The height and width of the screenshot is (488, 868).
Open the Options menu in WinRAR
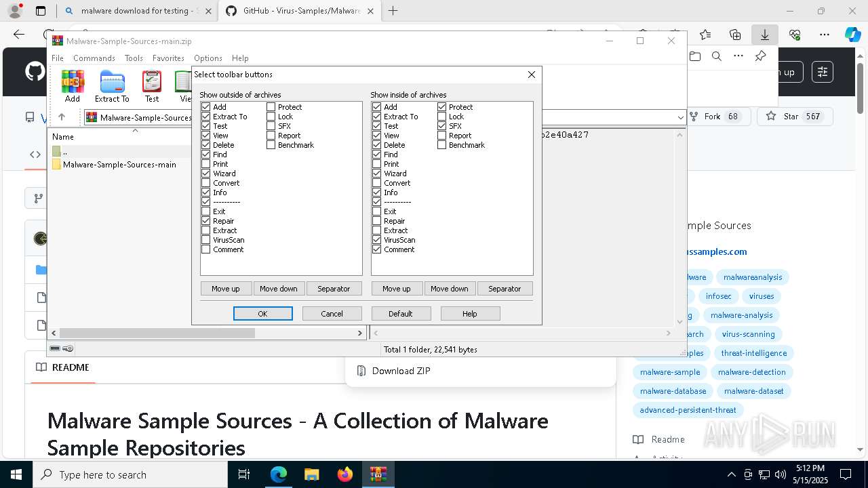pos(208,58)
